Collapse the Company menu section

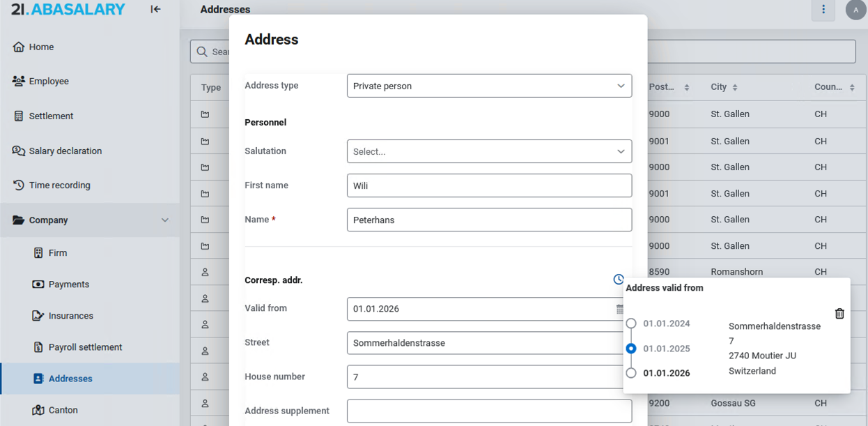click(x=164, y=220)
